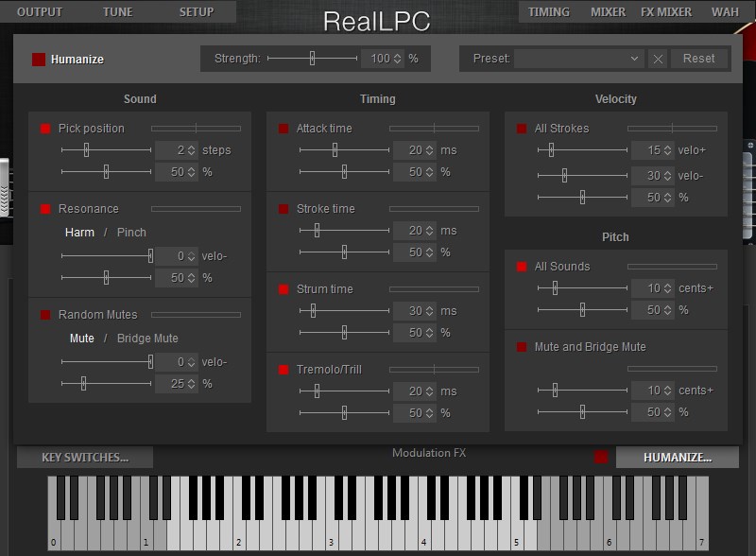Select Harm resonance option
The height and width of the screenshot is (556, 756).
coord(79,233)
